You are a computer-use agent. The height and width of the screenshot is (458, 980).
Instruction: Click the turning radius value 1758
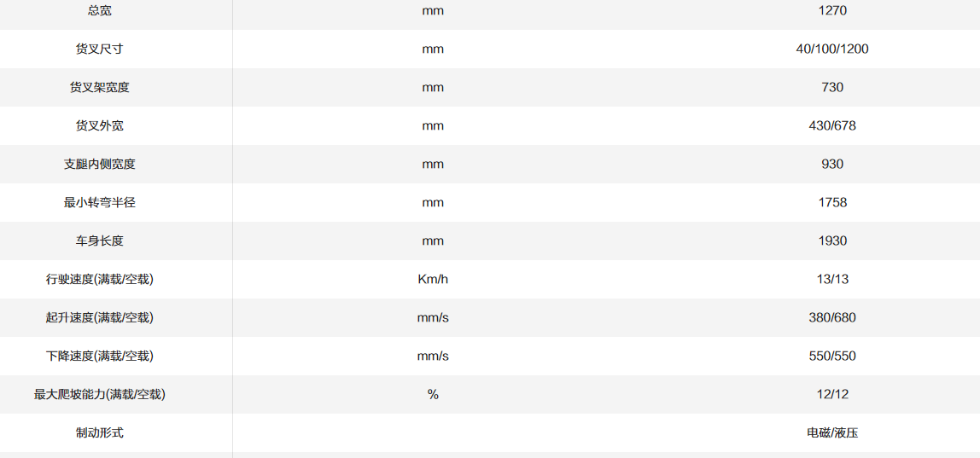[831, 203]
